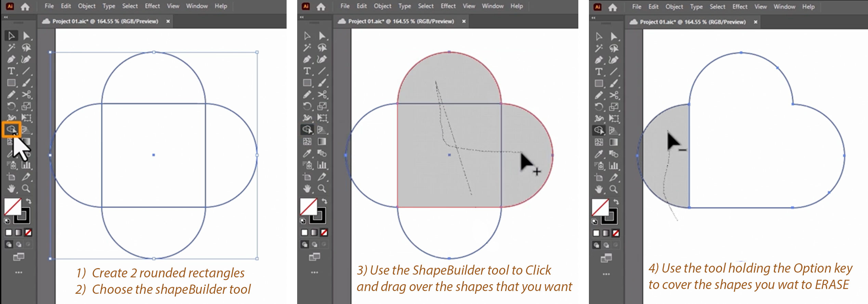Pick the Magic Wand tool in left toolbar
Image resolution: width=868 pixels, height=304 pixels.
(x=11, y=47)
